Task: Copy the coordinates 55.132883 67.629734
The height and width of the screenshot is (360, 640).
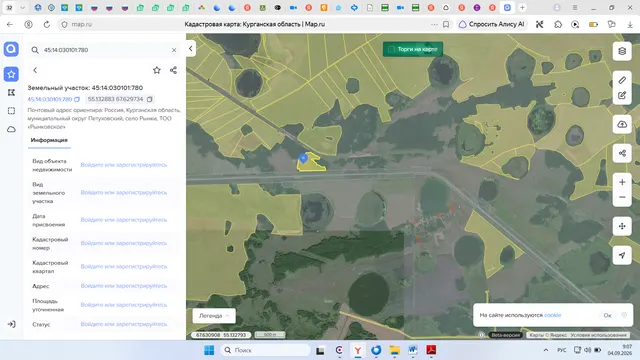Action: (150, 99)
